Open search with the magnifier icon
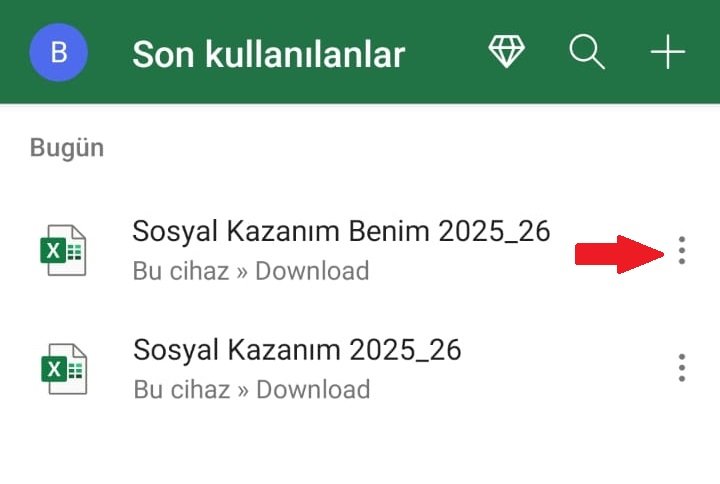 pos(587,52)
